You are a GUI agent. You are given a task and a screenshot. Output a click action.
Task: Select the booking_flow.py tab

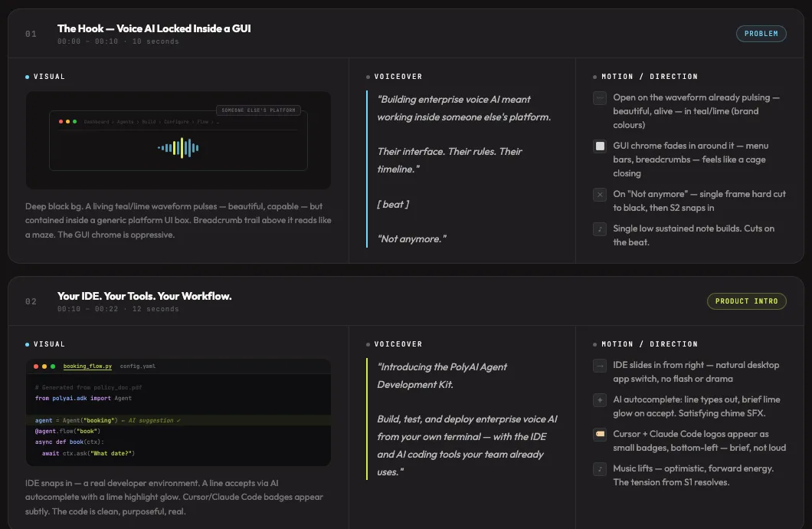click(87, 366)
